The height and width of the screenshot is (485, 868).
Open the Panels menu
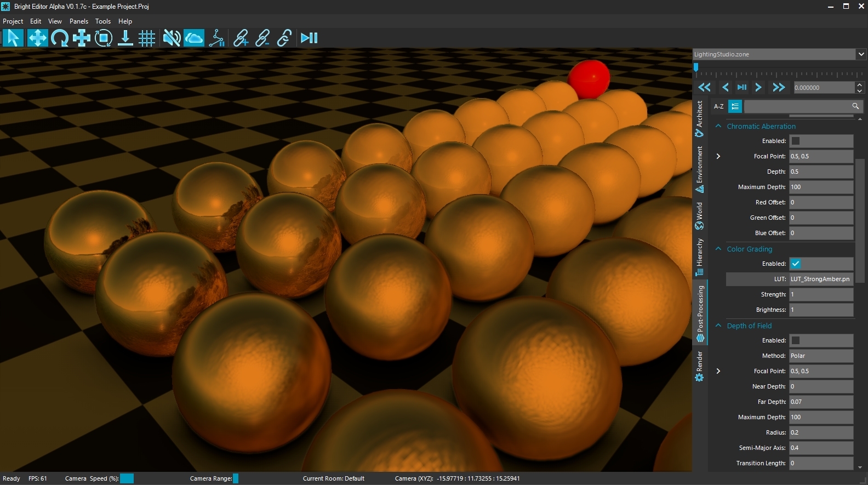point(79,21)
